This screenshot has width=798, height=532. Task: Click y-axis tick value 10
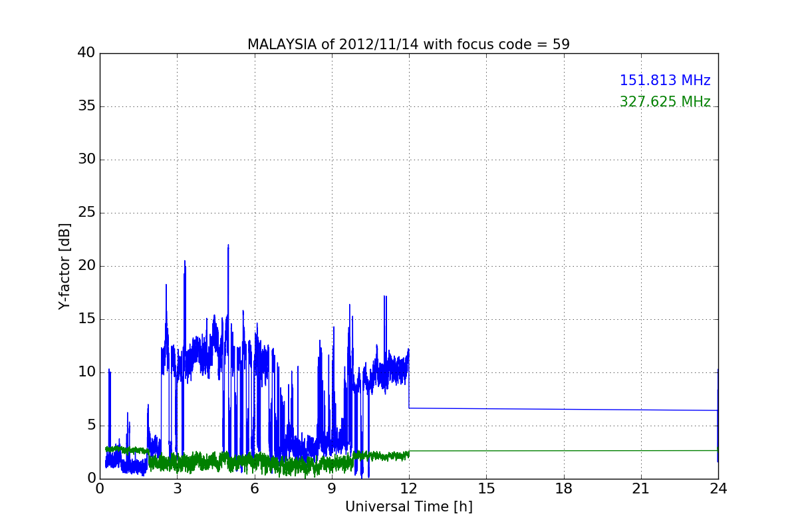click(86, 372)
